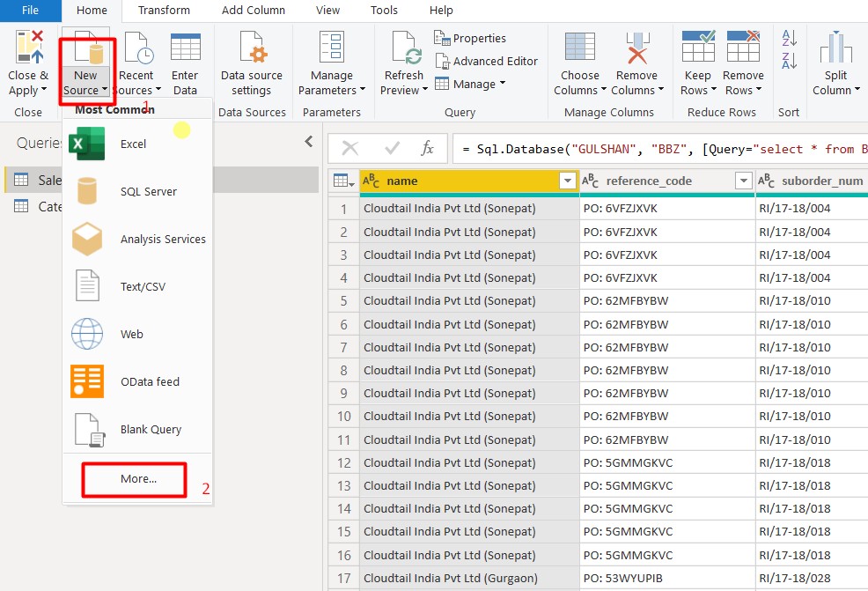868x591 pixels.
Task: Click the Keep Rows icon
Action: coord(698,46)
